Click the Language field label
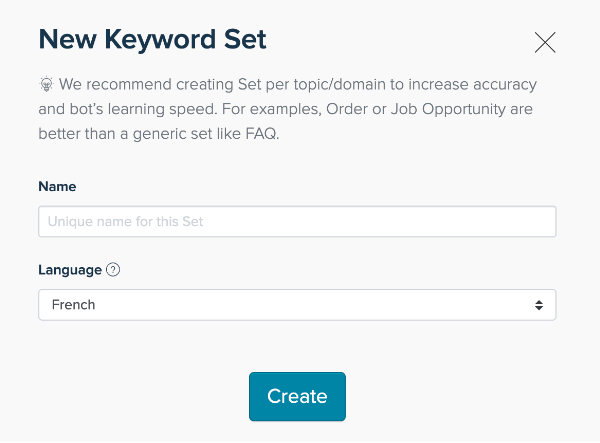This screenshot has height=443, width=600. pyautogui.click(x=70, y=270)
